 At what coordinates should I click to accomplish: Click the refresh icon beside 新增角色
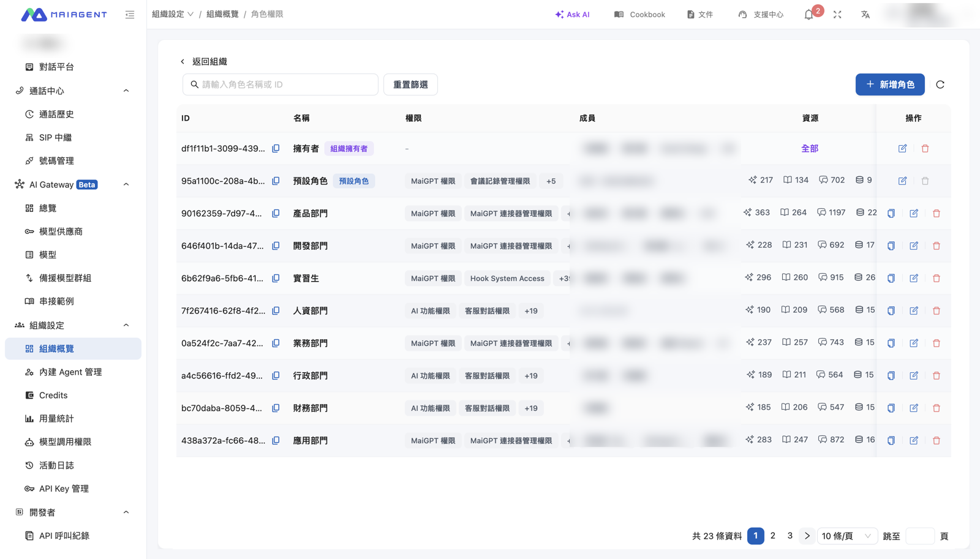(x=940, y=84)
